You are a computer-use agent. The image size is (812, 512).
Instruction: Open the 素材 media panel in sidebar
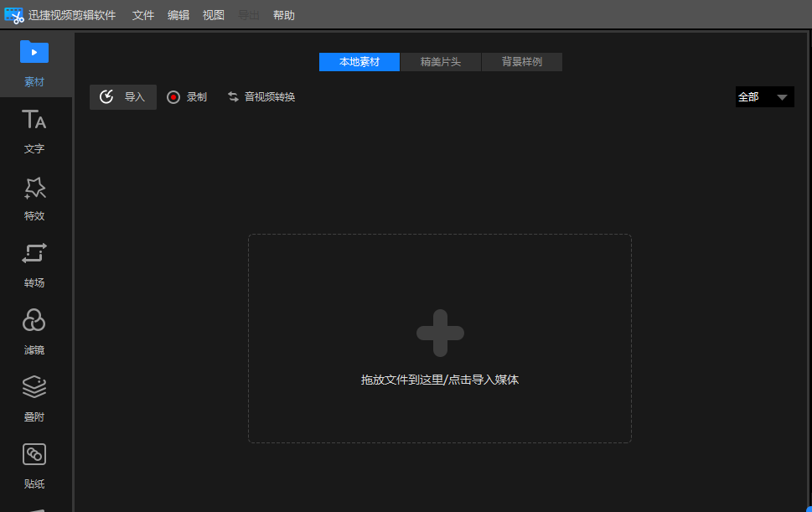click(34, 64)
